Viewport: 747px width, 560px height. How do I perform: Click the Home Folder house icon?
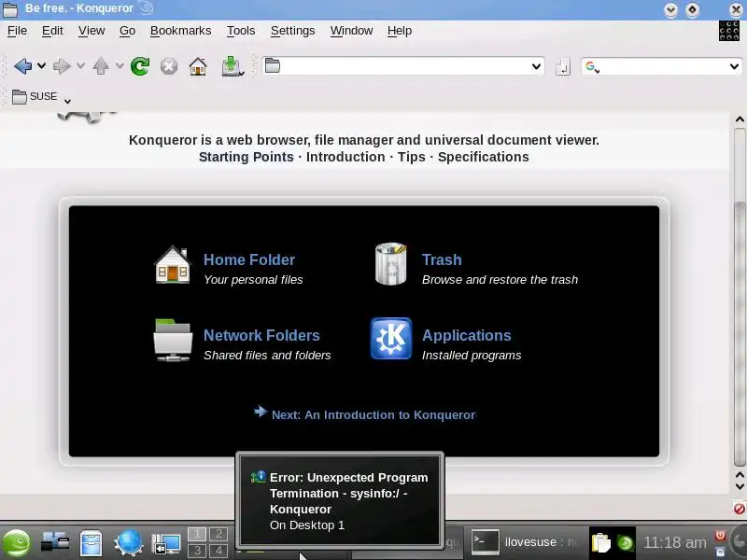pyautogui.click(x=173, y=265)
